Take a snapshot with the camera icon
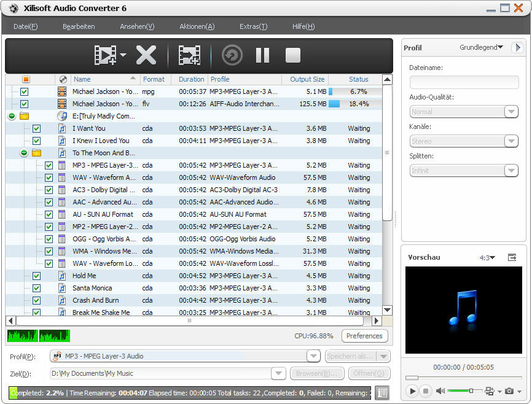532x404 pixels. point(510,391)
